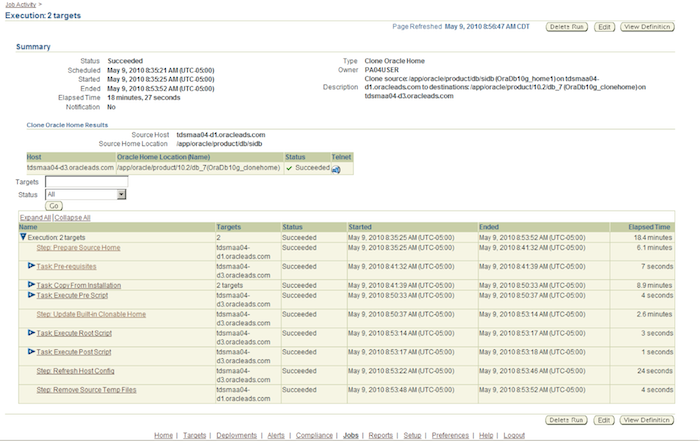700x441 pixels.
Task: Click bottom Delete Run button
Action: [x=566, y=420]
